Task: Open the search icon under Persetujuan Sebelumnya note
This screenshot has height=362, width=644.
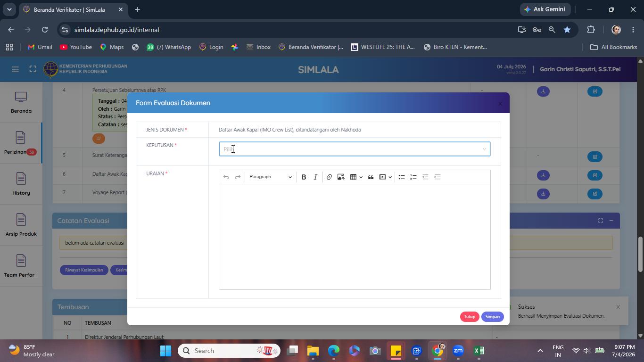Action: [x=99, y=139]
